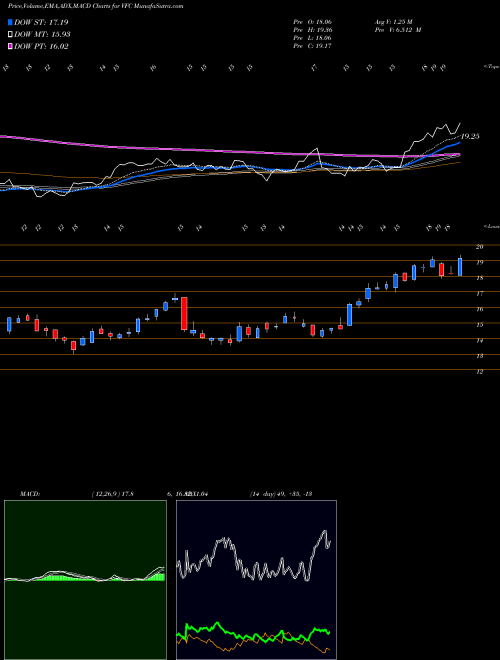Click the 15 price axis label
500x660 pixels.
479,325
